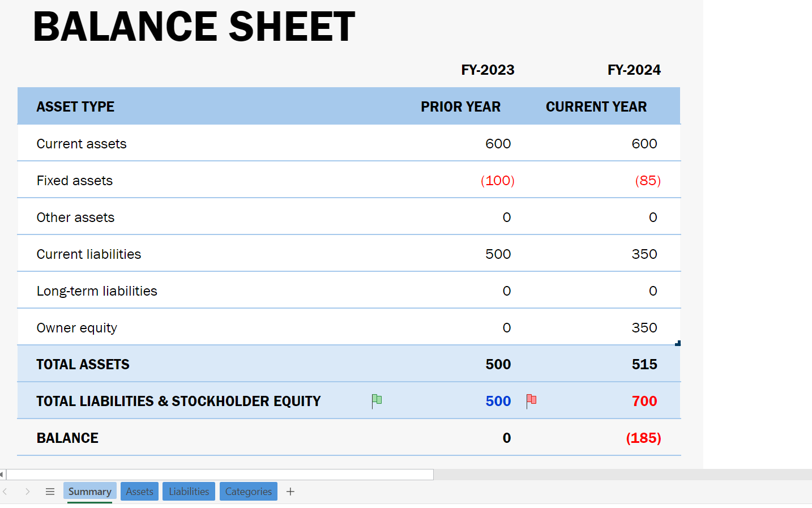Open the all sheets list icon
Viewport: 812px width, 508px height.
pos(50,492)
